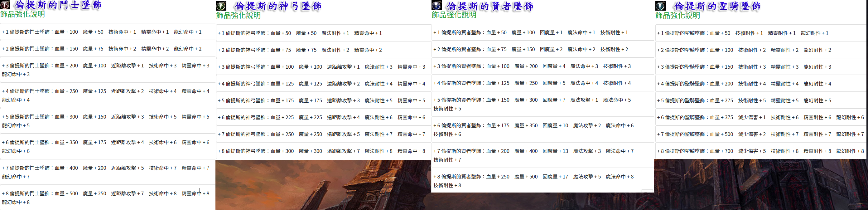Select the +5 倫提斯的鬥士墜飾 row
This screenshot has width=868, height=210.
click(x=108, y=121)
